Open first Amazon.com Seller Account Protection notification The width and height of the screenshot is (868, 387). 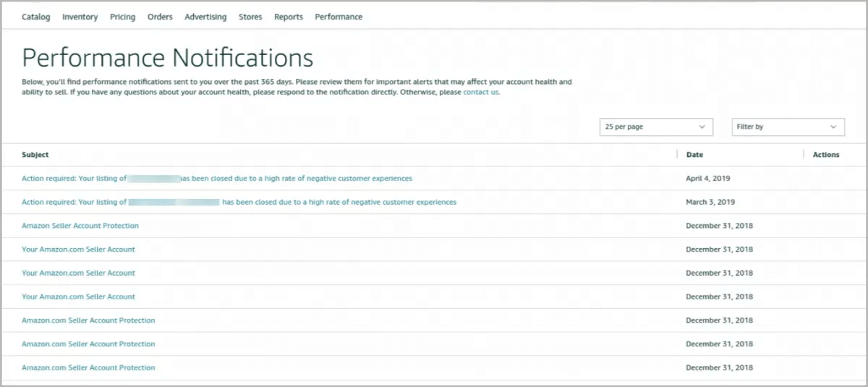click(88, 320)
